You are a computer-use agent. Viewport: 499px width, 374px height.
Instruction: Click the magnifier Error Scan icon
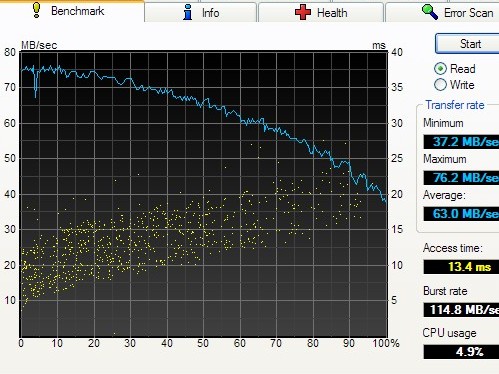tap(430, 12)
